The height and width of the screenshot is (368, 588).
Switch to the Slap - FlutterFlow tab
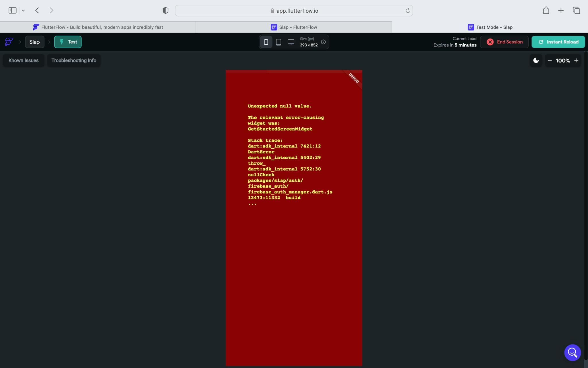pyautogui.click(x=294, y=27)
